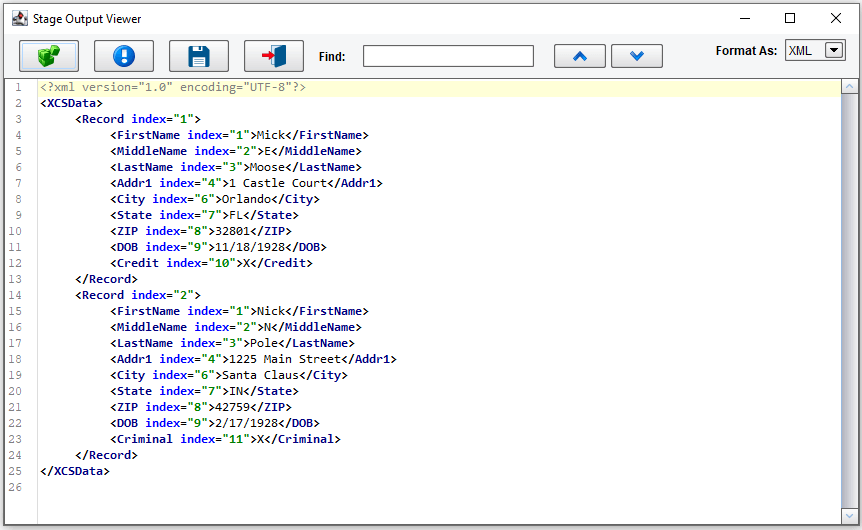The width and height of the screenshot is (862, 530).
Task: Click the Credit X line
Action: (211, 262)
